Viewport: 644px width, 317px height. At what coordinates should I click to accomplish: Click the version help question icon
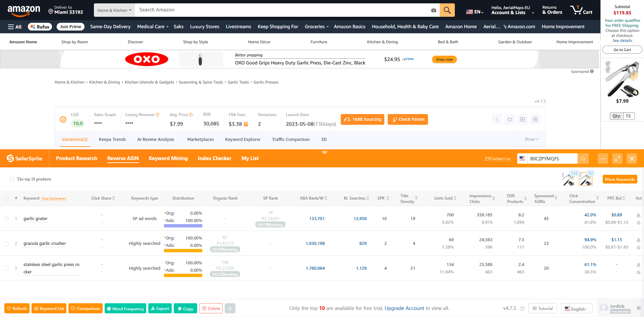[522, 308]
